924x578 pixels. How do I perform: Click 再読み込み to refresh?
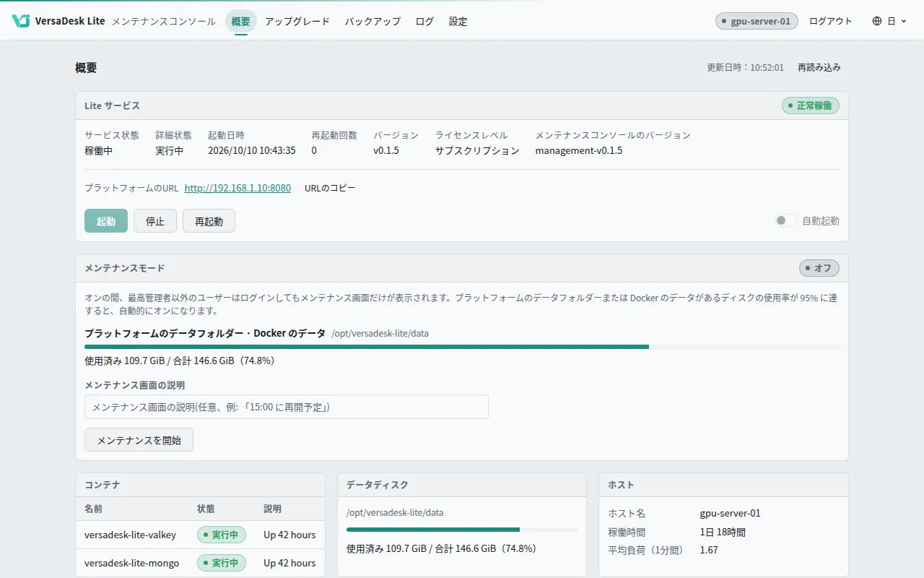click(x=819, y=67)
